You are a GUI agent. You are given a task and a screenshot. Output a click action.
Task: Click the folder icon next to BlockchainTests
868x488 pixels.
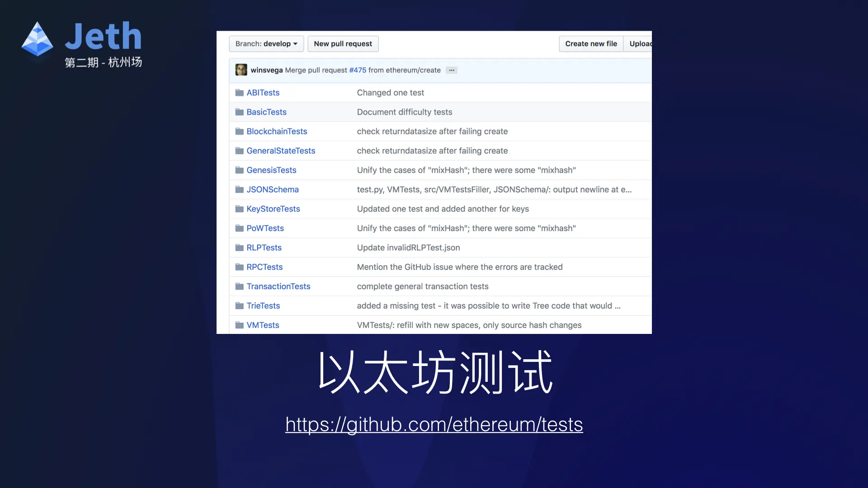(x=239, y=131)
